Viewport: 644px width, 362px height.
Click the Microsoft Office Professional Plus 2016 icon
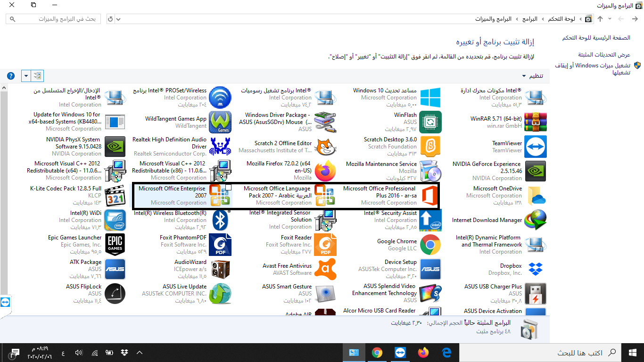point(430,196)
